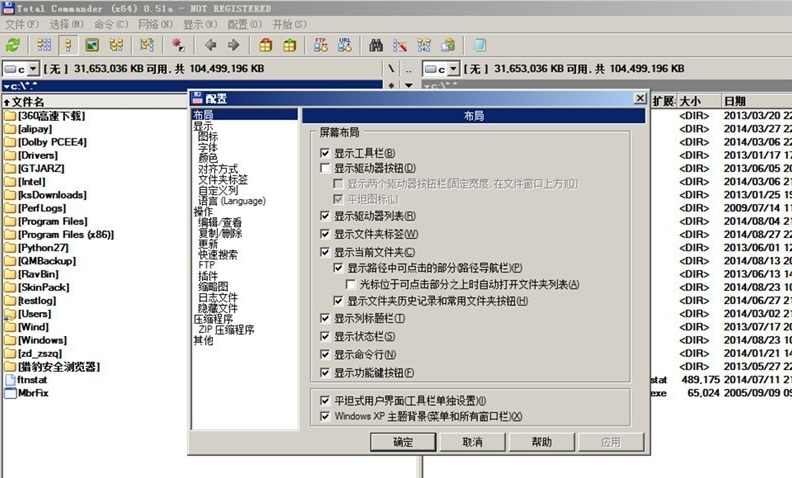Enable 光标位于可点击部分之上时自动打开文件夹列表 checkbox
792x478 pixels.
click(x=351, y=284)
